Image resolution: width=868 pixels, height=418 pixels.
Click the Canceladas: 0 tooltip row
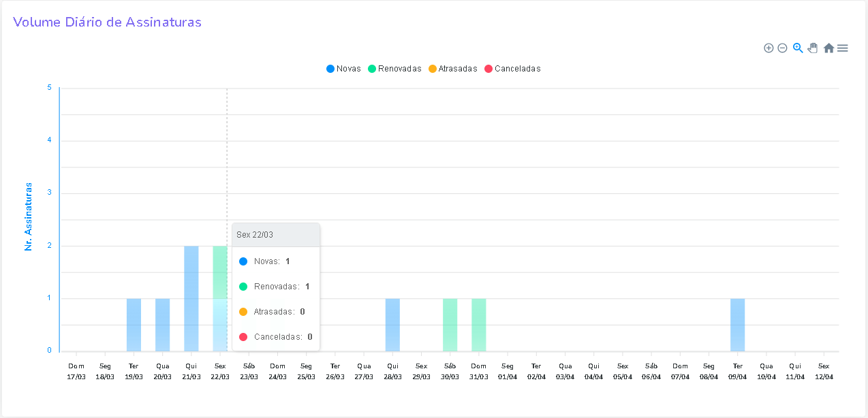276,337
